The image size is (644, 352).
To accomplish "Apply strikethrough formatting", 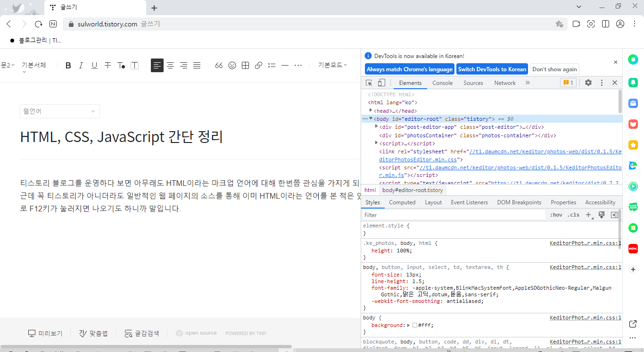I will tap(107, 66).
